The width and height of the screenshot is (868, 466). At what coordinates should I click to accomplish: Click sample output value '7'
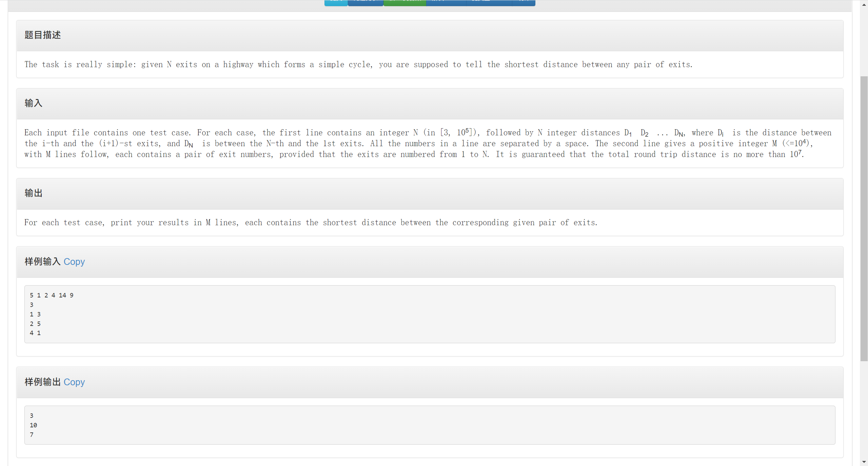(32, 435)
